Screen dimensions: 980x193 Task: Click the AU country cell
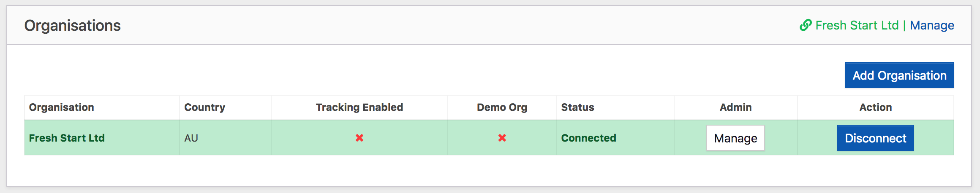coord(191,138)
